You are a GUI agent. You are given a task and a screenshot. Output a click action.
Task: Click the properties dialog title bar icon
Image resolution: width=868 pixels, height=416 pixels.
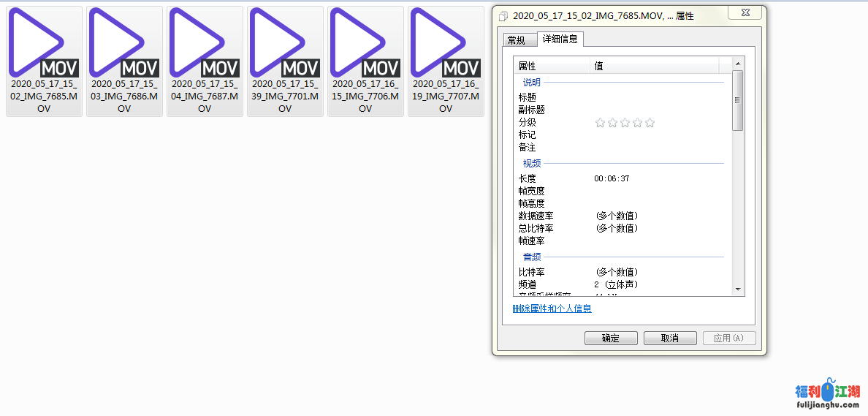pos(503,15)
